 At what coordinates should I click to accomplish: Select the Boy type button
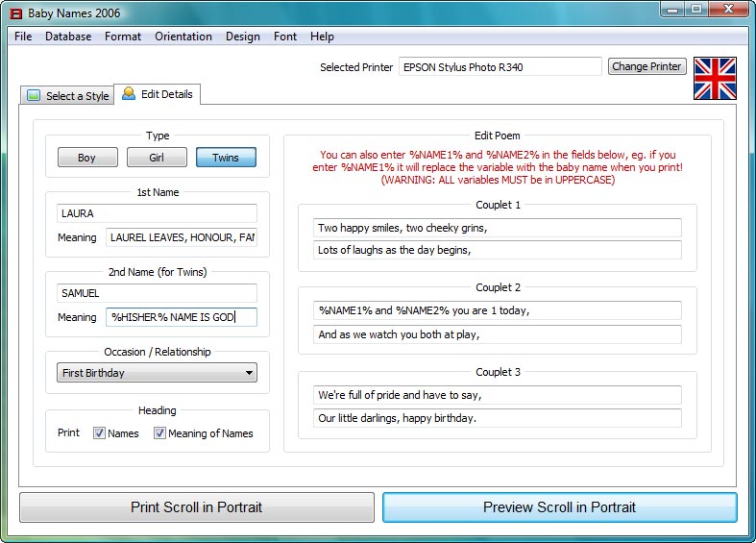point(87,158)
